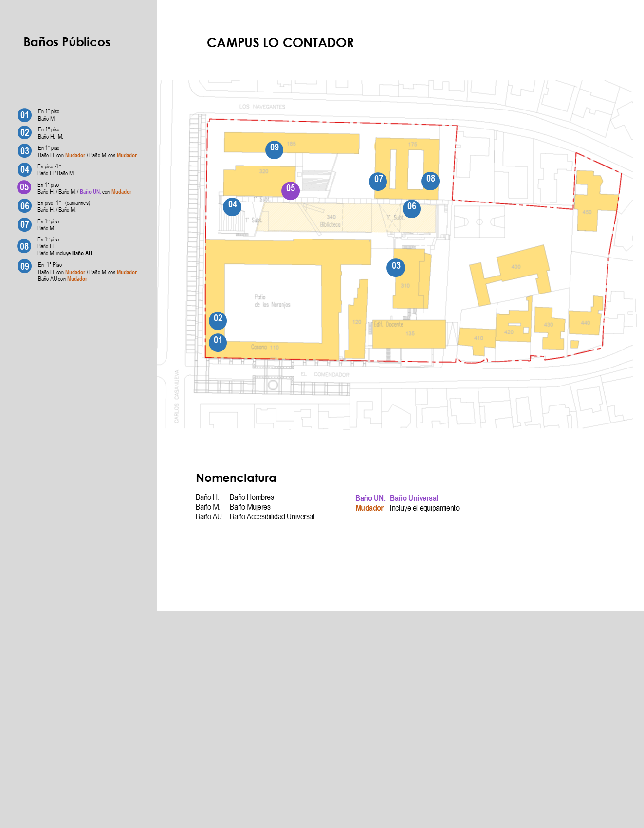Click the purple 'Baño Universal' text in the Nomenclatura
This screenshot has width=644, height=828.
coord(414,498)
